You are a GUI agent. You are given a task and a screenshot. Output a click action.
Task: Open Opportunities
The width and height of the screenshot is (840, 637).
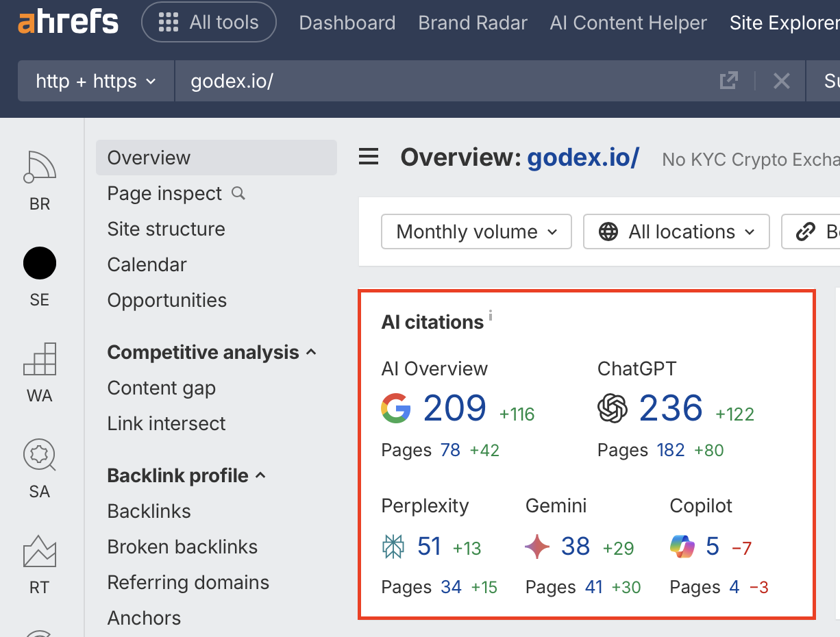167,300
